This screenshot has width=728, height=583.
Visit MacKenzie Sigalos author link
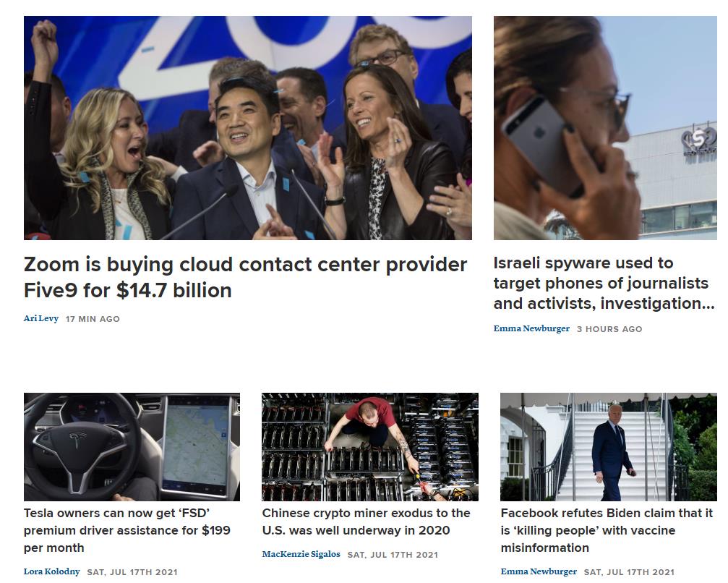point(301,555)
